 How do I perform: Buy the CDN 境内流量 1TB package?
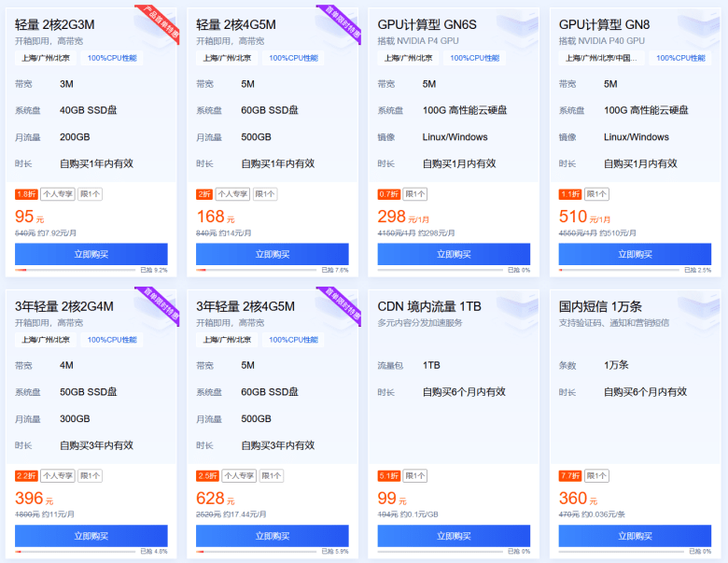[x=454, y=536]
